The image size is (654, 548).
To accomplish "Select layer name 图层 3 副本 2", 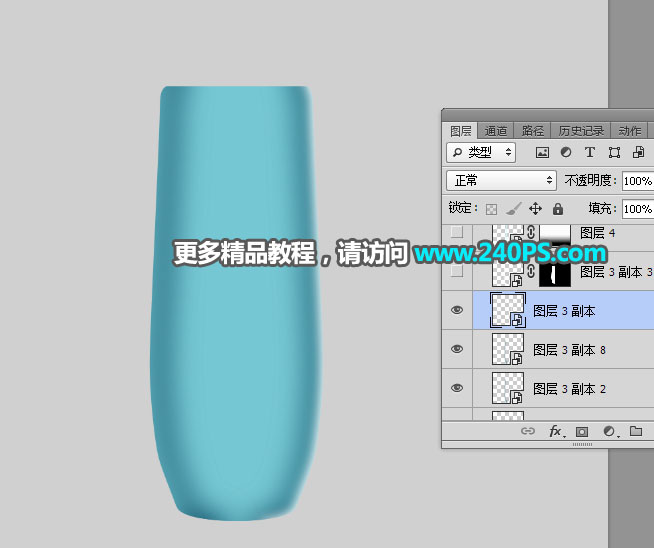I will (569, 389).
